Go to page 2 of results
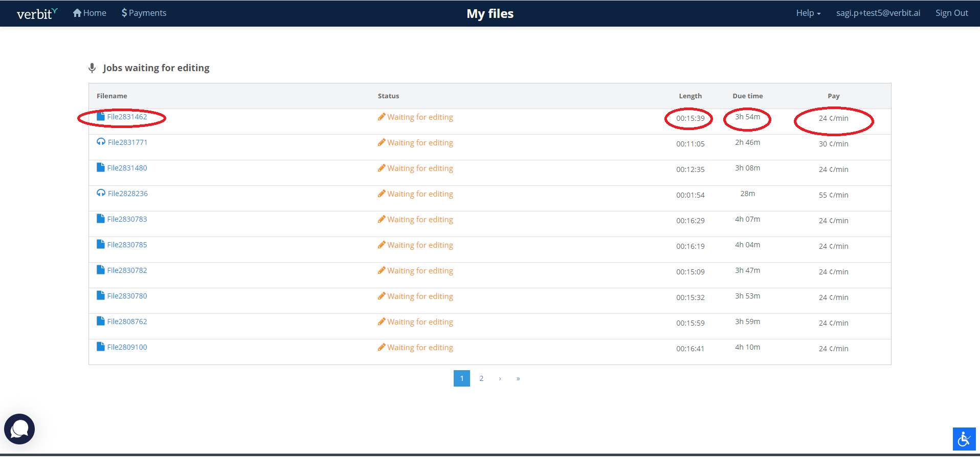This screenshot has width=980, height=470. (x=481, y=378)
